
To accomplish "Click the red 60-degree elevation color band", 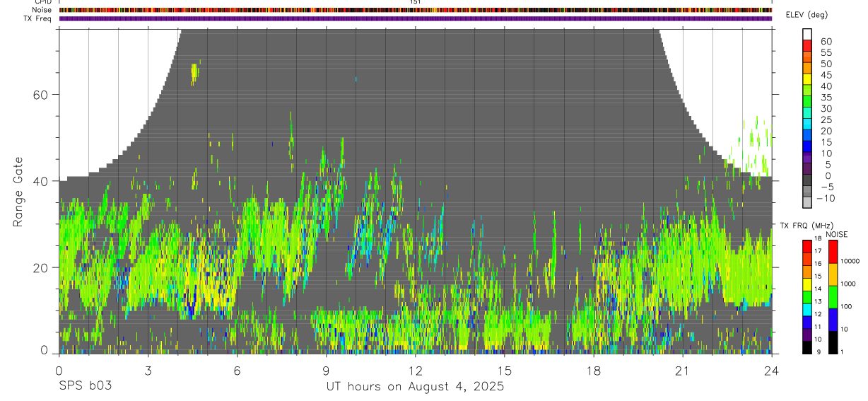I will 808,45.
